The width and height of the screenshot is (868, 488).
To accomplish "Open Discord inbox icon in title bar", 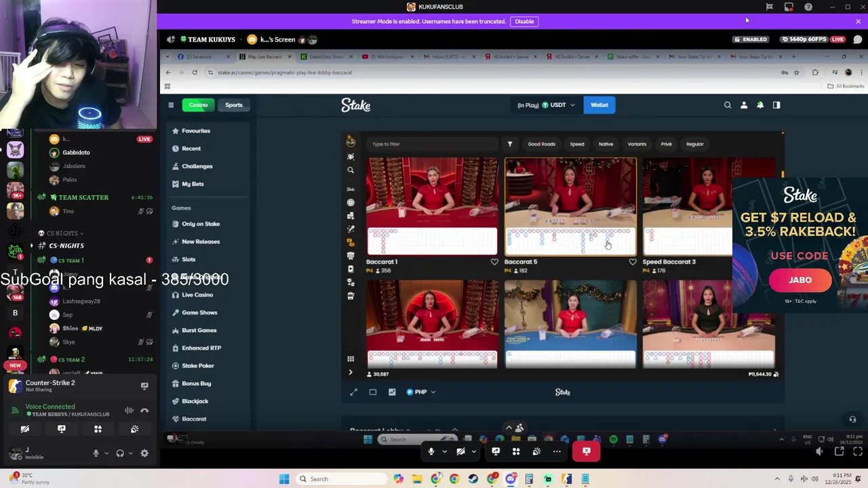I will tap(789, 7).
